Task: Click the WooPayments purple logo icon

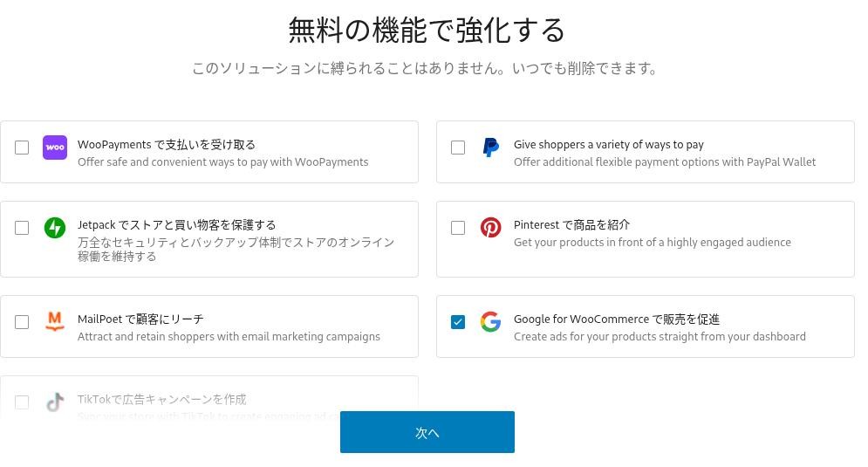Action: click(x=55, y=148)
